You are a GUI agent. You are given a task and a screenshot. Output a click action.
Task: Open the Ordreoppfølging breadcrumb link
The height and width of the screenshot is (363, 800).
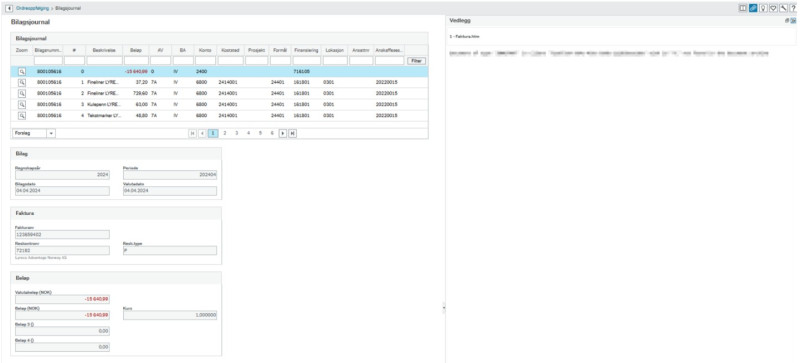(x=33, y=8)
